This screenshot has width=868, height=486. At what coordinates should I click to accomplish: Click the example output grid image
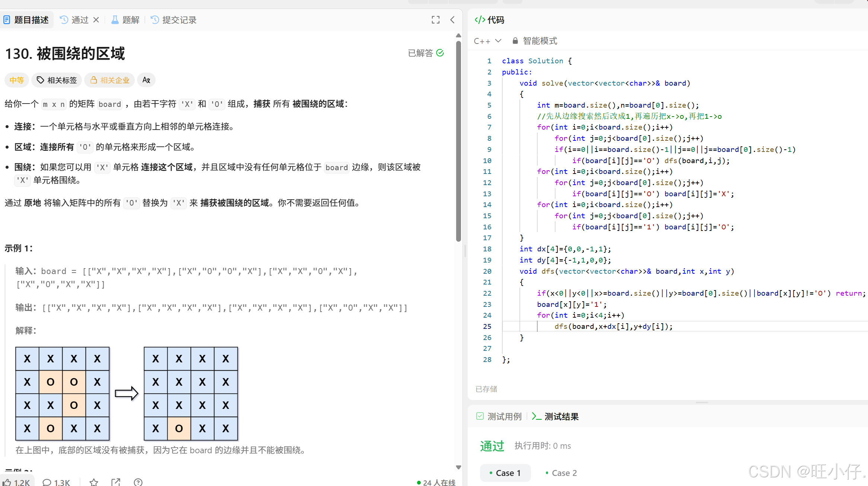pos(191,393)
